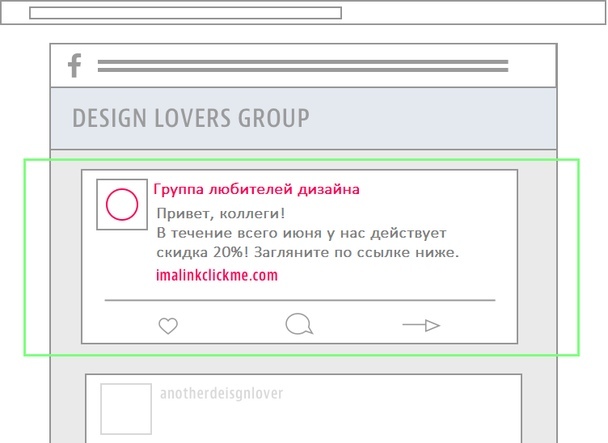
Task: Click the empty avatar of anotherdeisgnlover
Action: click(x=126, y=409)
